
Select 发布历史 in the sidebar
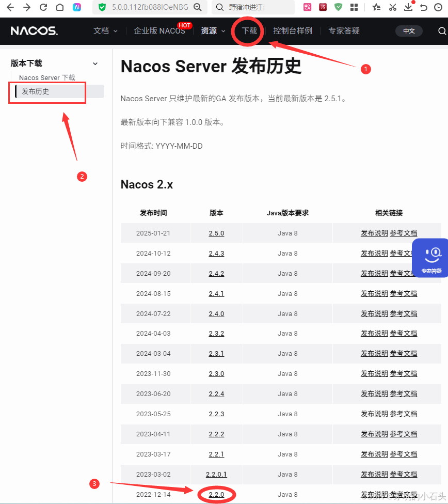[59, 91]
